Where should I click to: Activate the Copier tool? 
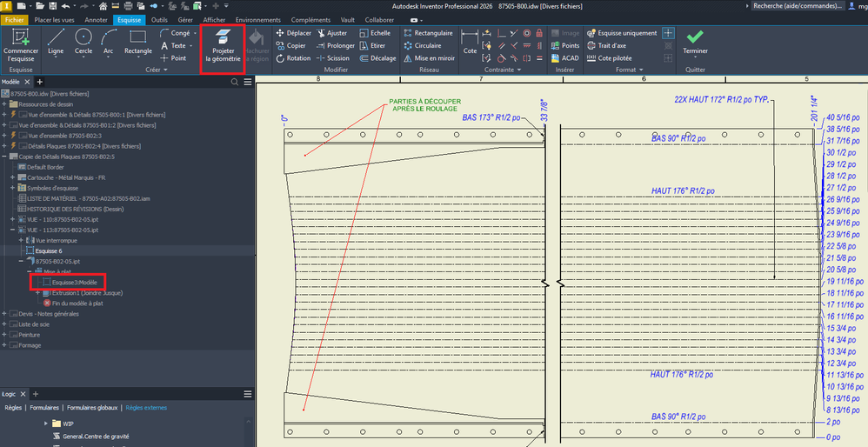(290, 45)
